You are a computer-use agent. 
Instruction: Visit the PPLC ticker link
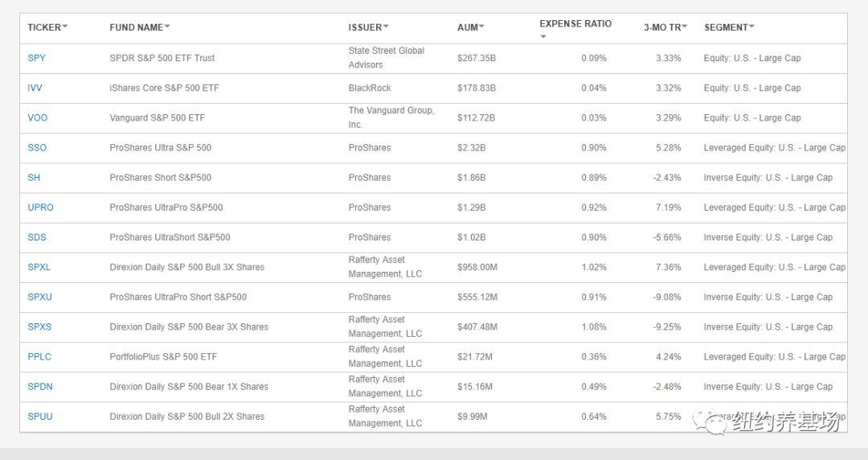[x=39, y=356]
